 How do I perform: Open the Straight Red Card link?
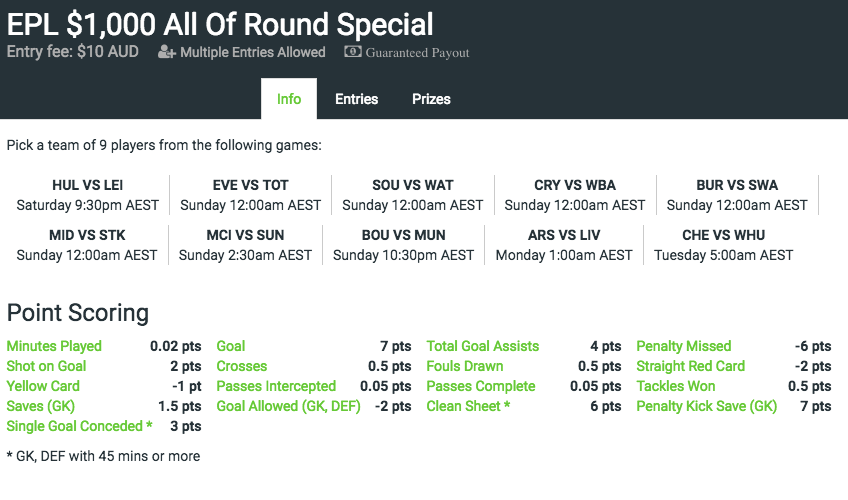[691, 366]
